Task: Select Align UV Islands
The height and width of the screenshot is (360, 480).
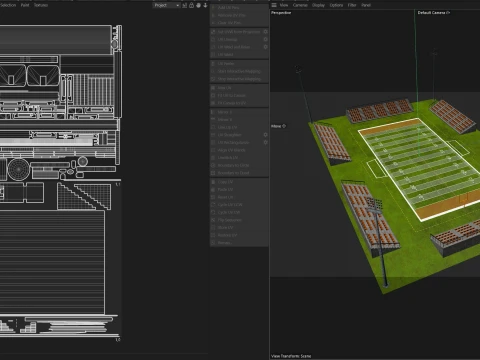Action: 239,150
